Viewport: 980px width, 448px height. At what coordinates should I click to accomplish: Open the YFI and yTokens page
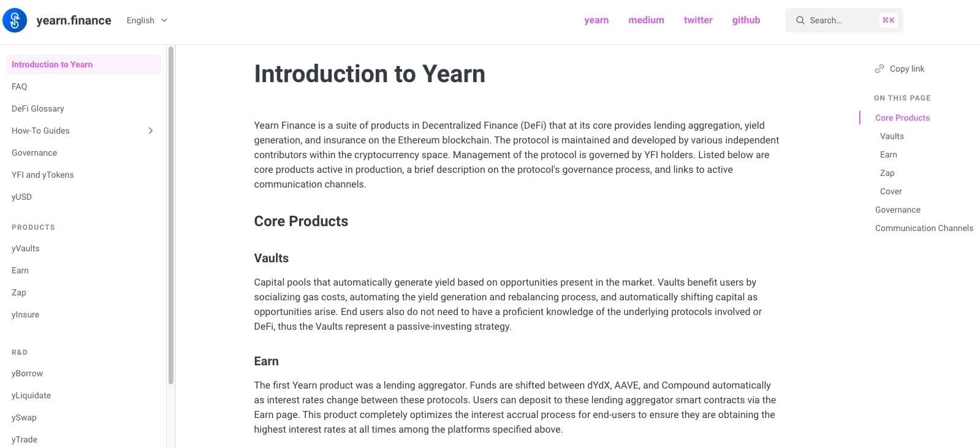point(42,175)
